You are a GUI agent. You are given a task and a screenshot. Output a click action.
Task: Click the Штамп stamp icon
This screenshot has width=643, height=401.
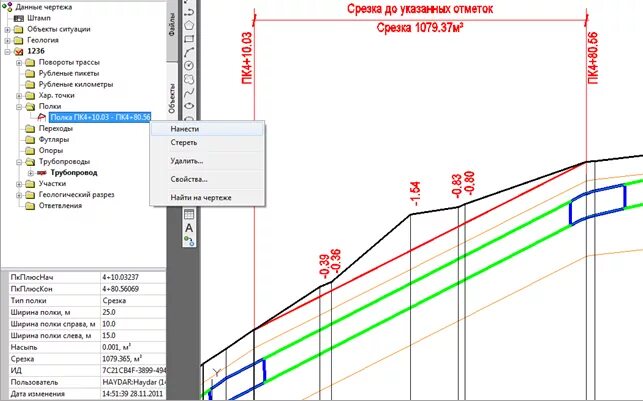pos(18,18)
